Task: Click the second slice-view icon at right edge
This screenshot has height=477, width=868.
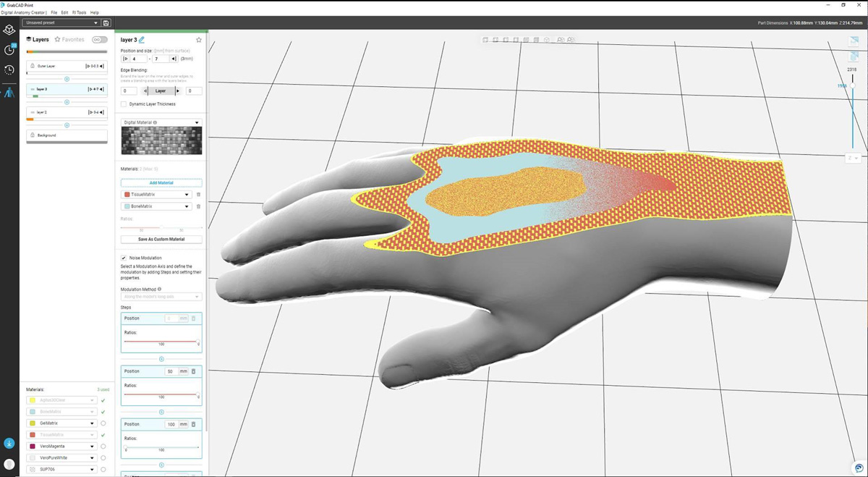Action: [x=853, y=57]
